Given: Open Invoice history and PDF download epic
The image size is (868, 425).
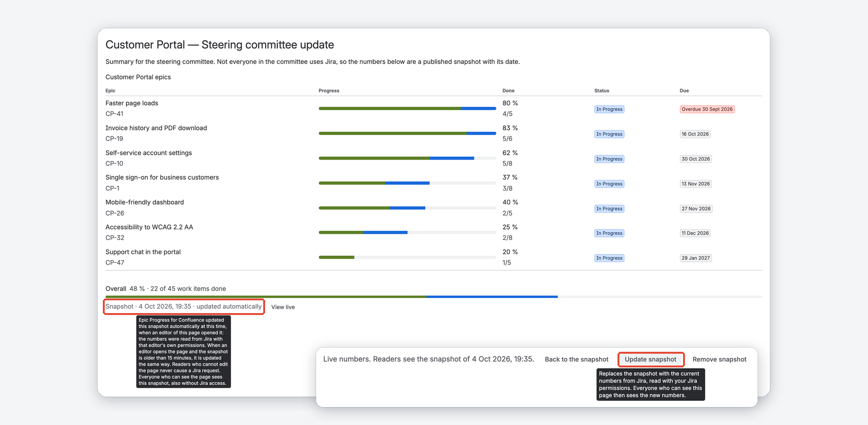Looking at the screenshot, I should 156,128.
